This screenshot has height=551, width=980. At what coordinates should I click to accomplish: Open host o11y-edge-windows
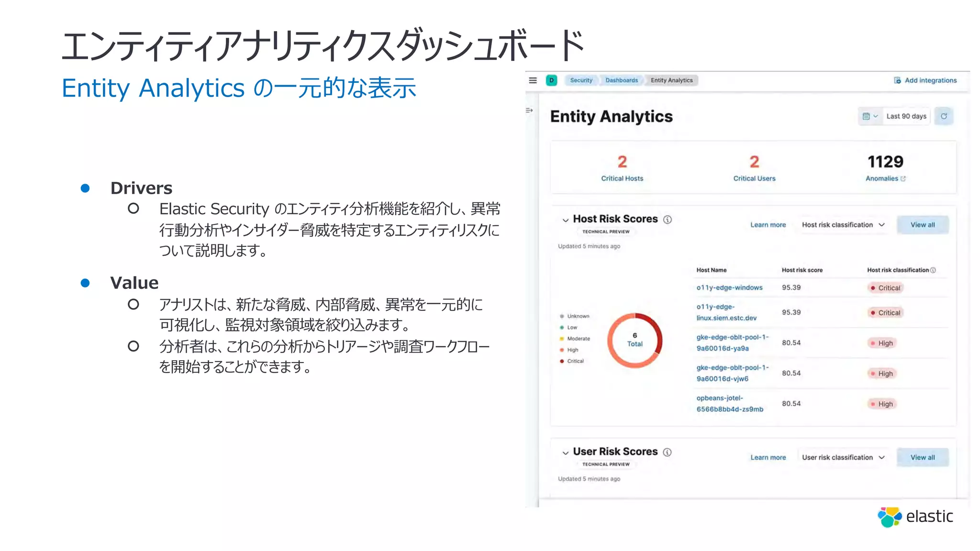point(729,287)
